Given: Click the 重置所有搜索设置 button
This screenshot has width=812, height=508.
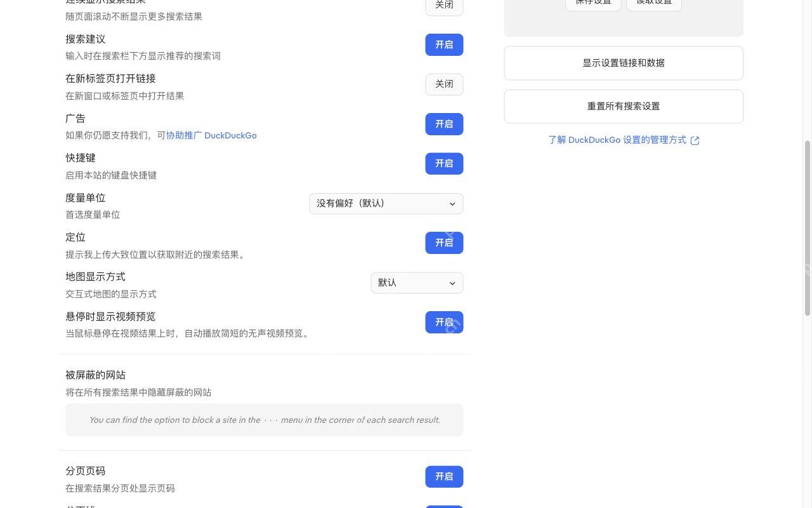Looking at the screenshot, I should (624, 106).
